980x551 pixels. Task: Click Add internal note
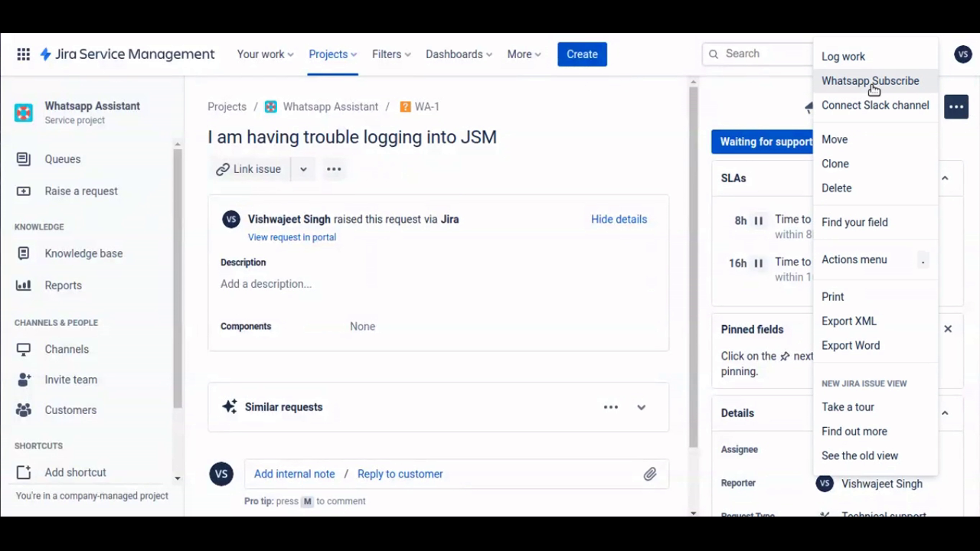294,474
